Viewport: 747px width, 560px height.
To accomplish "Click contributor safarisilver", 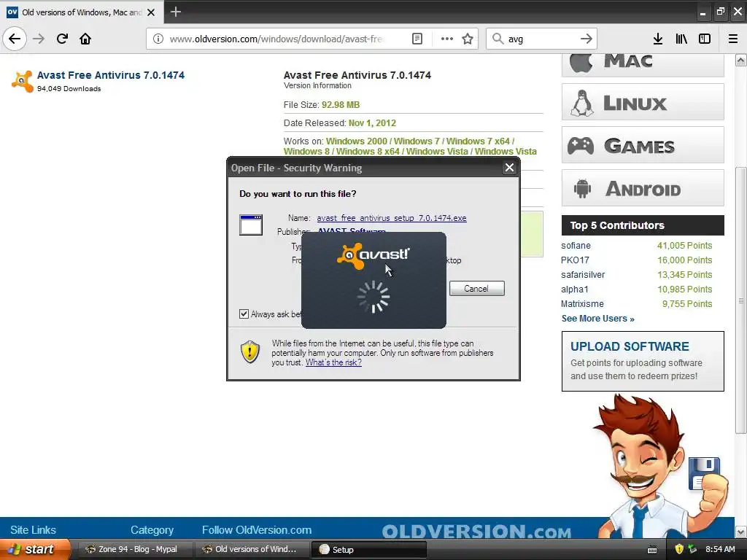I will coord(583,275).
